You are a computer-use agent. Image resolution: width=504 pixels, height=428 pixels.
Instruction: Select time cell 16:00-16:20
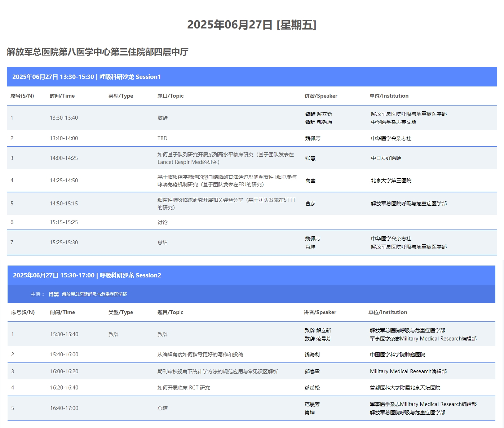click(64, 371)
